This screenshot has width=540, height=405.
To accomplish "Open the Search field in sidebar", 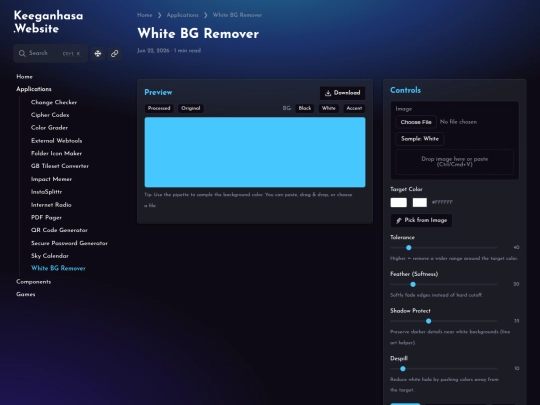I will click(x=51, y=53).
